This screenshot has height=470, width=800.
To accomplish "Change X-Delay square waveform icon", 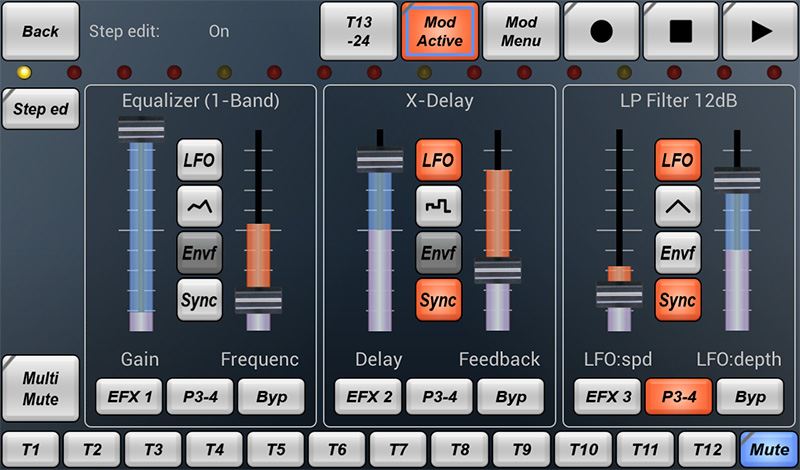I will (x=438, y=205).
